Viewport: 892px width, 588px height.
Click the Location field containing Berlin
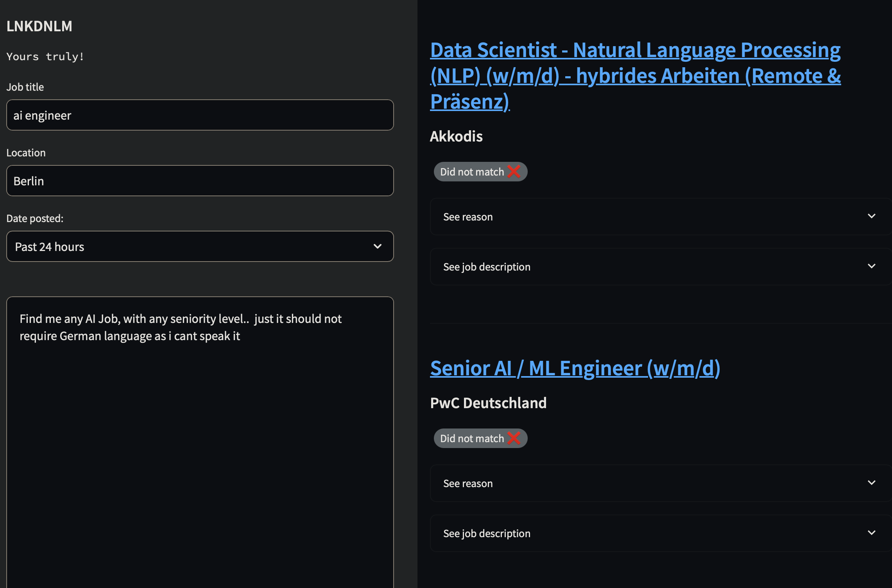pyautogui.click(x=200, y=181)
